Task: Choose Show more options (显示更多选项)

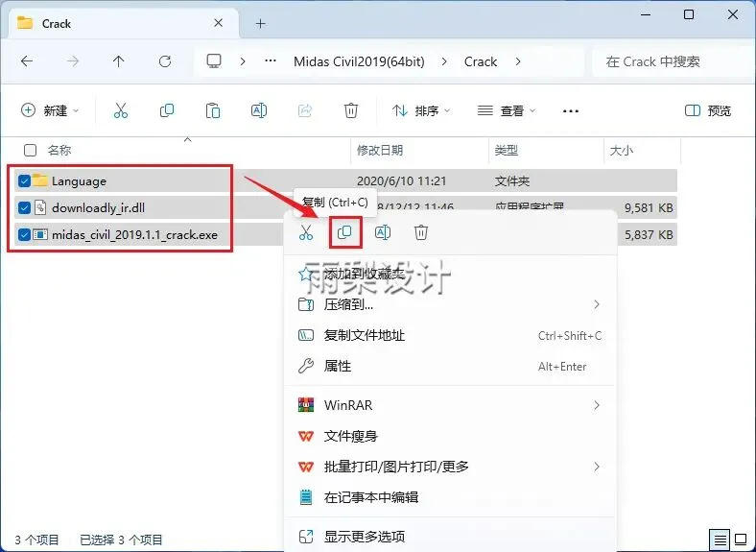Action: point(450,537)
